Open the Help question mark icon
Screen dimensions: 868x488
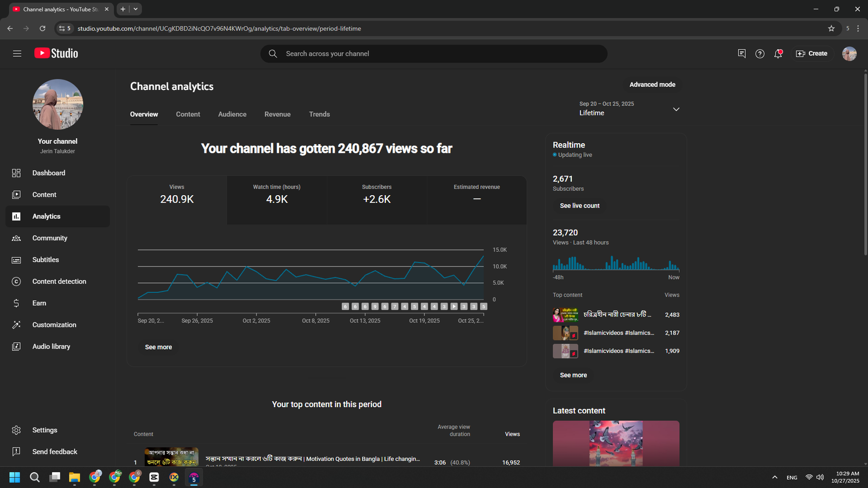[x=760, y=54]
